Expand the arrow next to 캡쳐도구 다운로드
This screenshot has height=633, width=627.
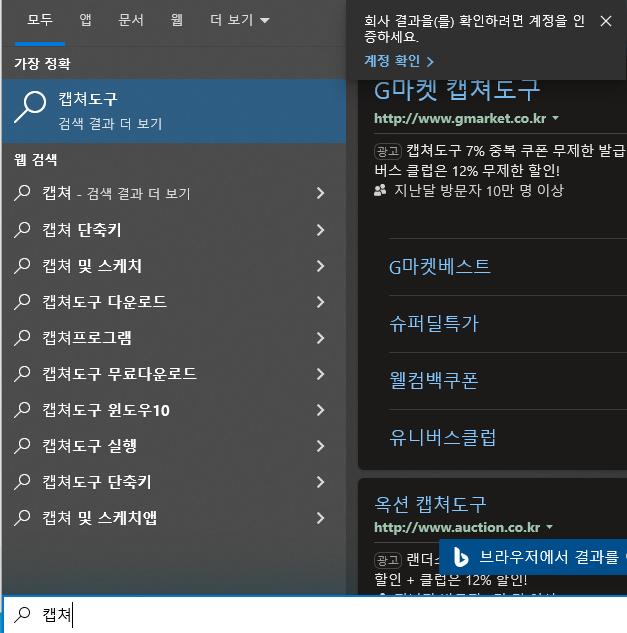(321, 302)
